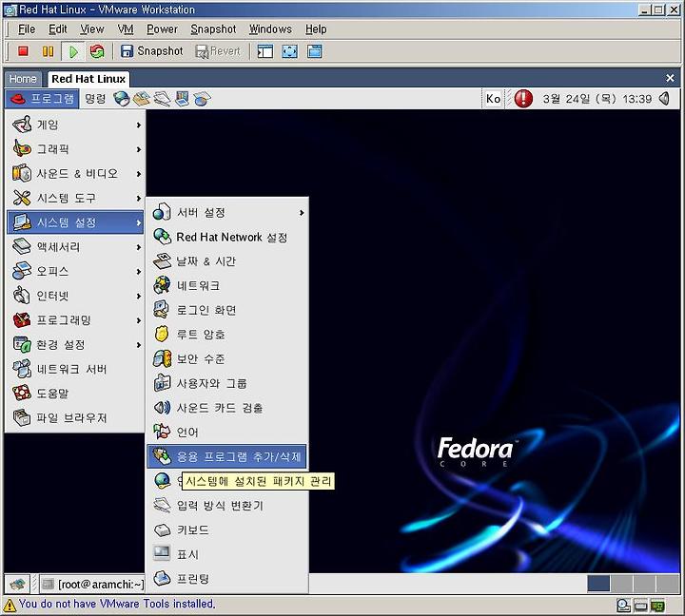The height and width of the screenshot is (616, 685).
Task: Click the 프로그램 red hat menu button
Action: tap(43, 99)
